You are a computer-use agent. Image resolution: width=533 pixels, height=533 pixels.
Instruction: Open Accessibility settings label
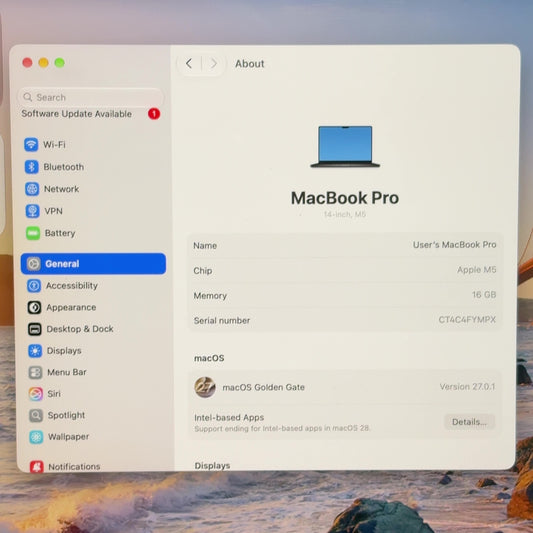72,286
